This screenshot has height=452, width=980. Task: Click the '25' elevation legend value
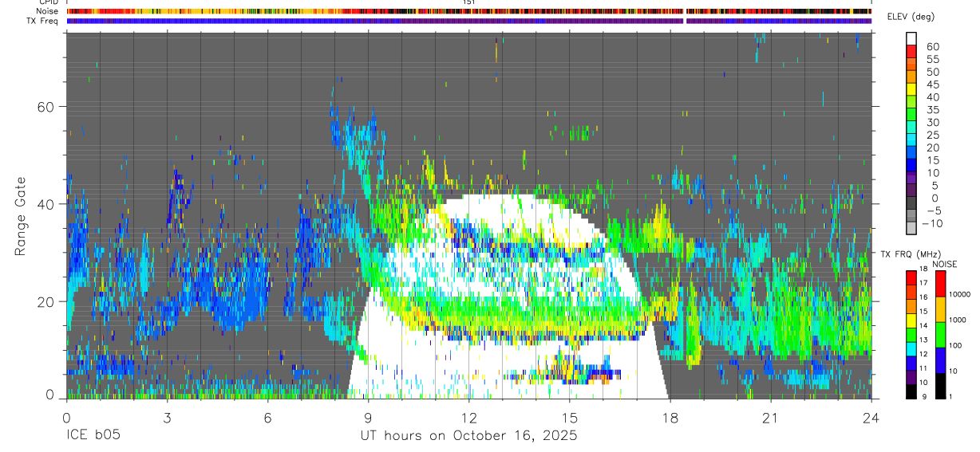pos(931,135)
